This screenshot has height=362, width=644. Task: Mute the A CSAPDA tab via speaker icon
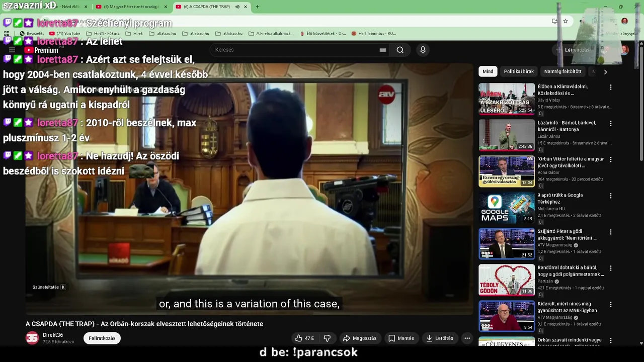coord(237,7)
